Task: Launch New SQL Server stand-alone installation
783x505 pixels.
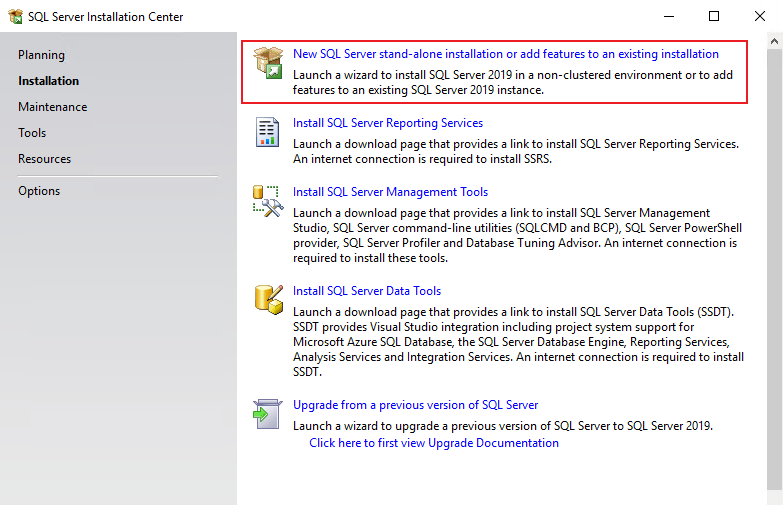Action: tap(505, 54)
